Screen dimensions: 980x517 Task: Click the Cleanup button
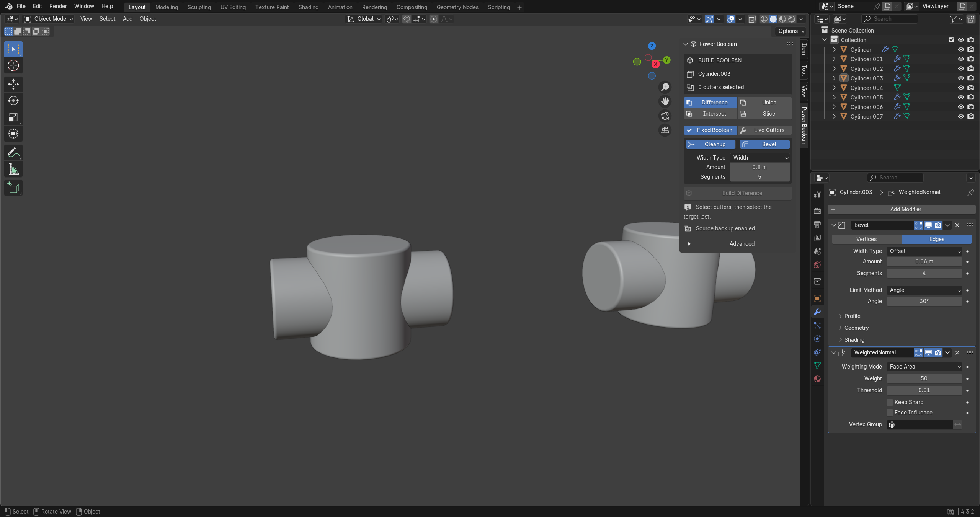[x=710, y=144]
